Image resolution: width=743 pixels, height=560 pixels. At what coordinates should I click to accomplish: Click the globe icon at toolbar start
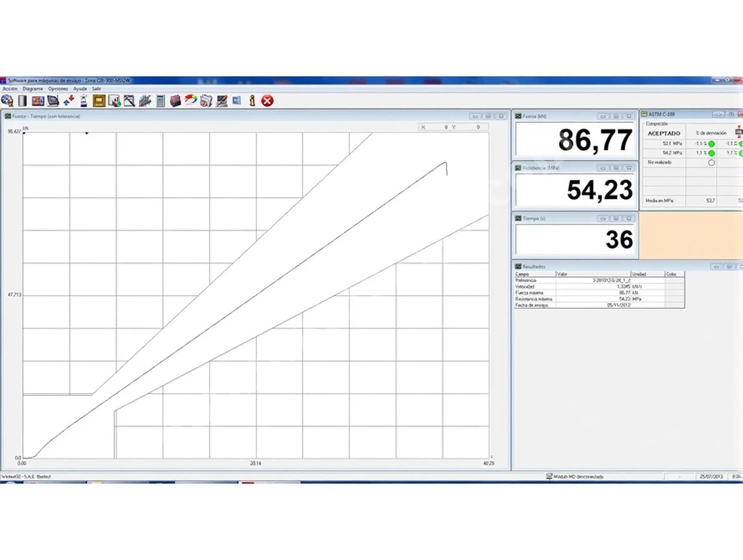click(x=7, y=101)
